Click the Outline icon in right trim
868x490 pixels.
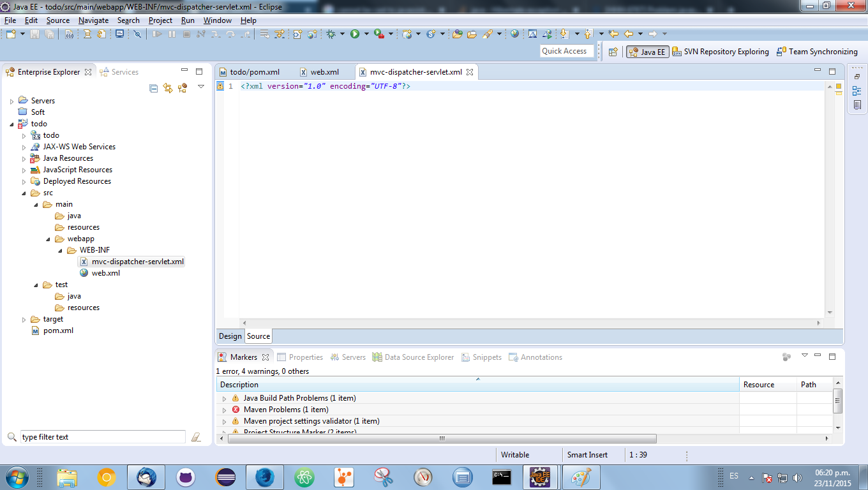(x=857, y=91)
